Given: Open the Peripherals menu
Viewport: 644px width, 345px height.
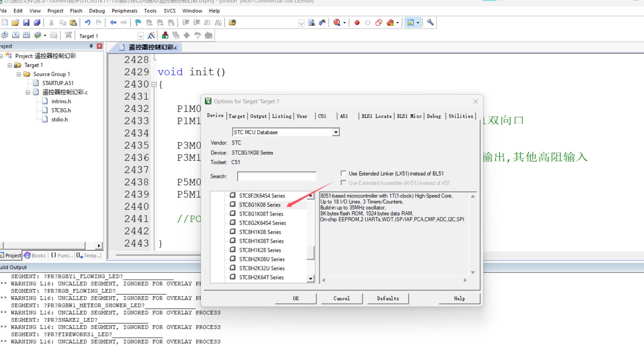Looking at the screenshot, I should 125,11.
